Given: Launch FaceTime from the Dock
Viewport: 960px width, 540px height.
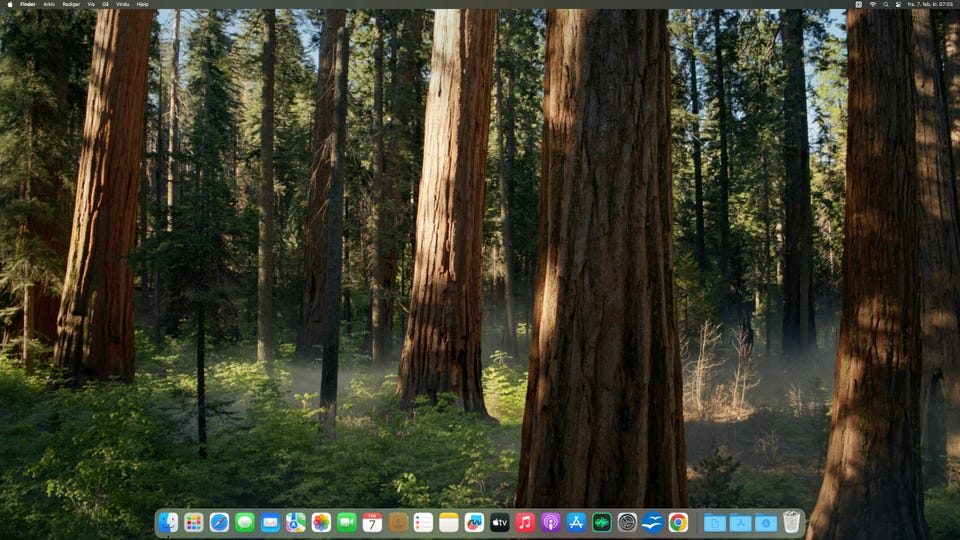Looking at the screenshot, I should click(x=347, y=522).
